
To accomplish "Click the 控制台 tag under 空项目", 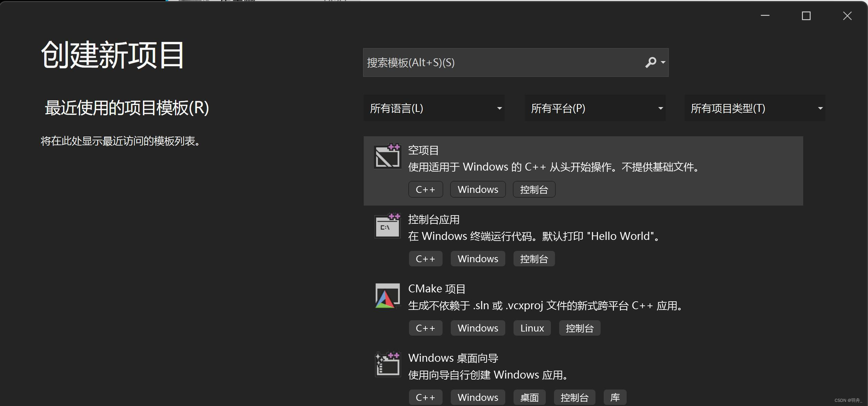I will (534, 189).
